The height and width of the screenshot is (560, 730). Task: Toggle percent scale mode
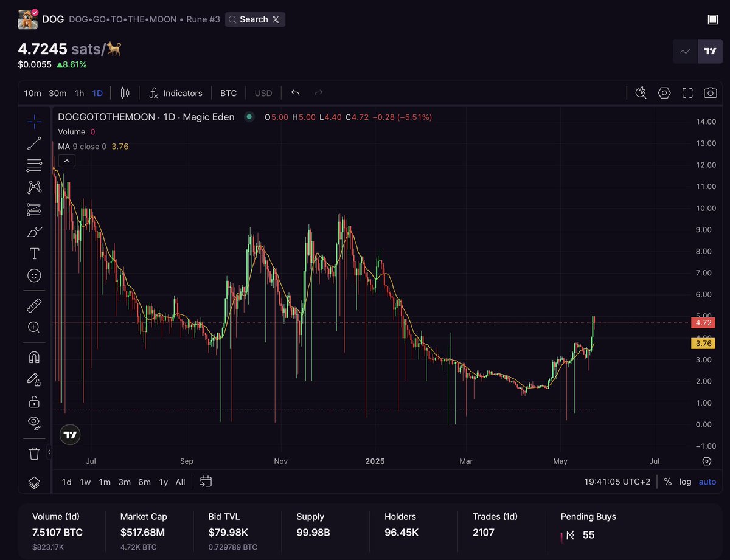point(667,482)
